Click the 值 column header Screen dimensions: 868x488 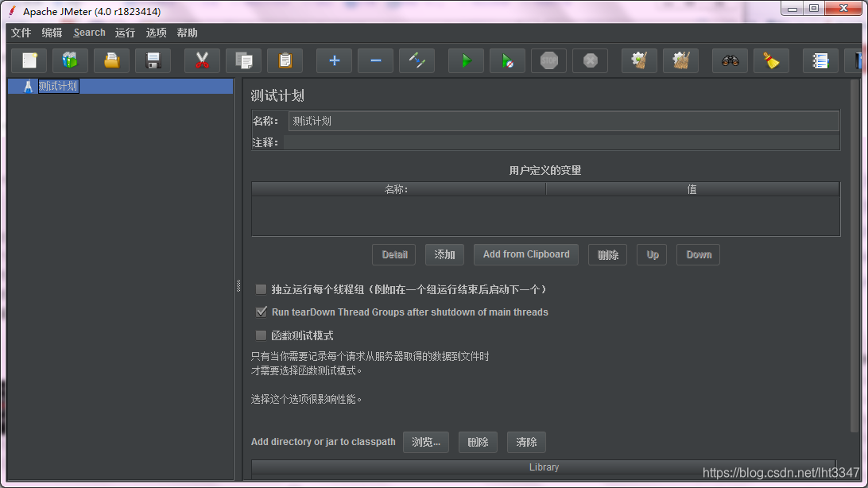pos(692,189)
